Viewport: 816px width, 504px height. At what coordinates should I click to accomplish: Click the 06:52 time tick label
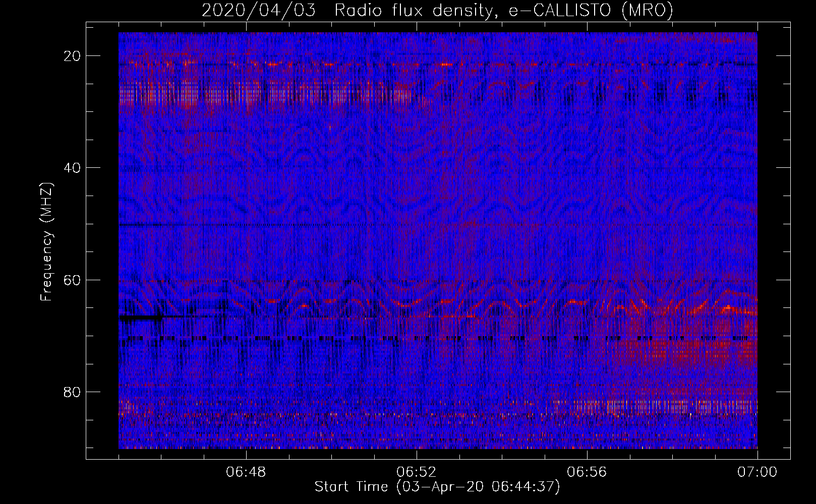417,472
